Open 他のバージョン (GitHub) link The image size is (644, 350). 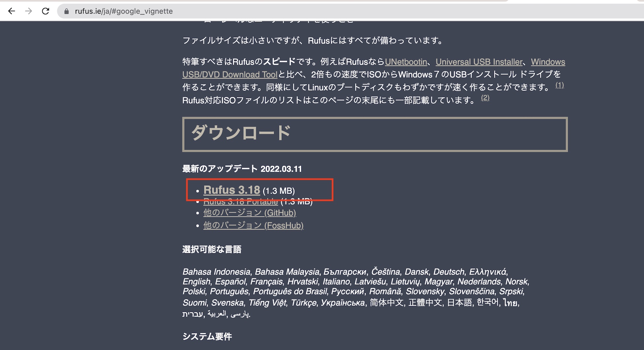(250, 213)
